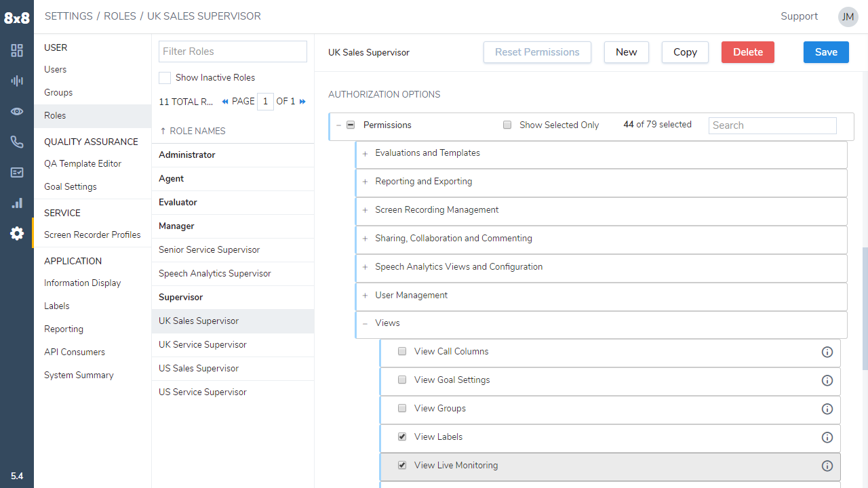Expand Reporting and Exporting section
Image resolution: width=868 pixels, height=488 pixels.
[x=365, y=182]
